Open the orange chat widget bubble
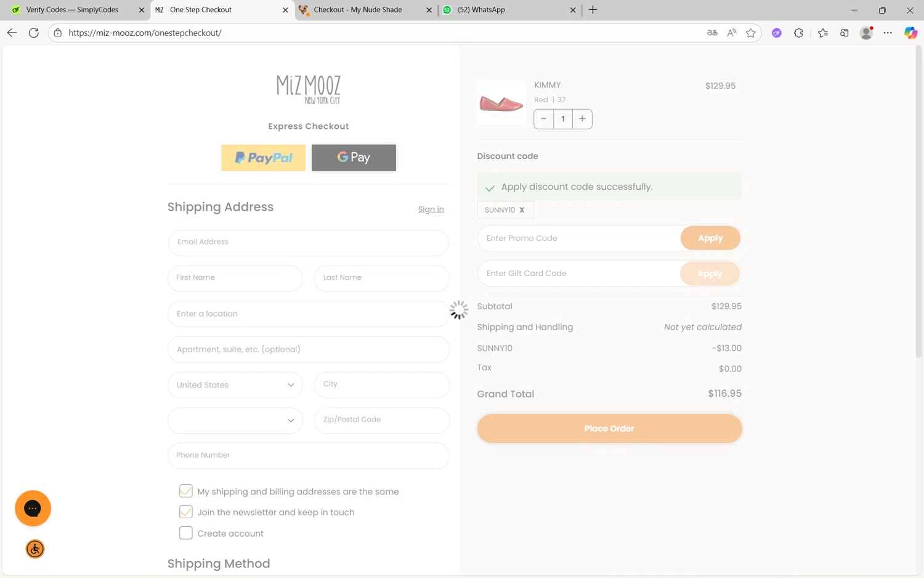This screenshot has width=924, height=578. (33, 508)
